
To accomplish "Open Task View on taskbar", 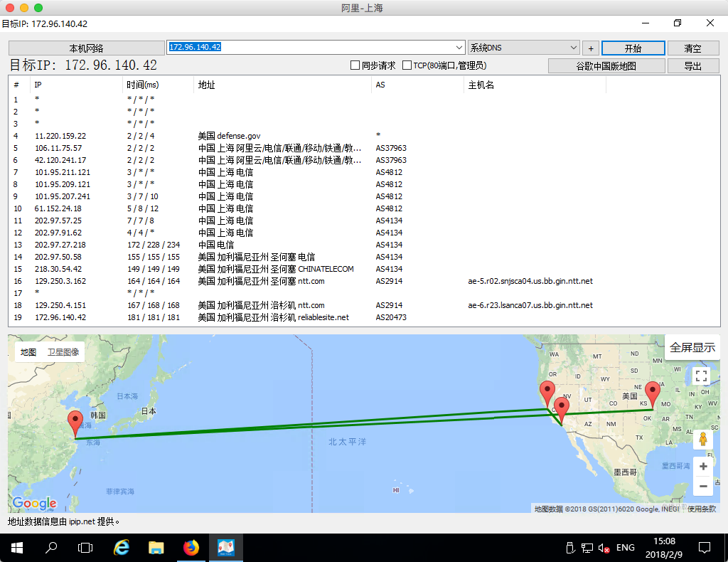I will tap(85, 548).
